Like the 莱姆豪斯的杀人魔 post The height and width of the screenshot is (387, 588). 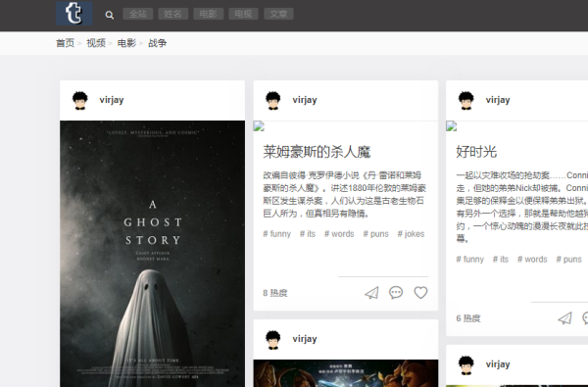pyautogui.click(x=420, y=293)
